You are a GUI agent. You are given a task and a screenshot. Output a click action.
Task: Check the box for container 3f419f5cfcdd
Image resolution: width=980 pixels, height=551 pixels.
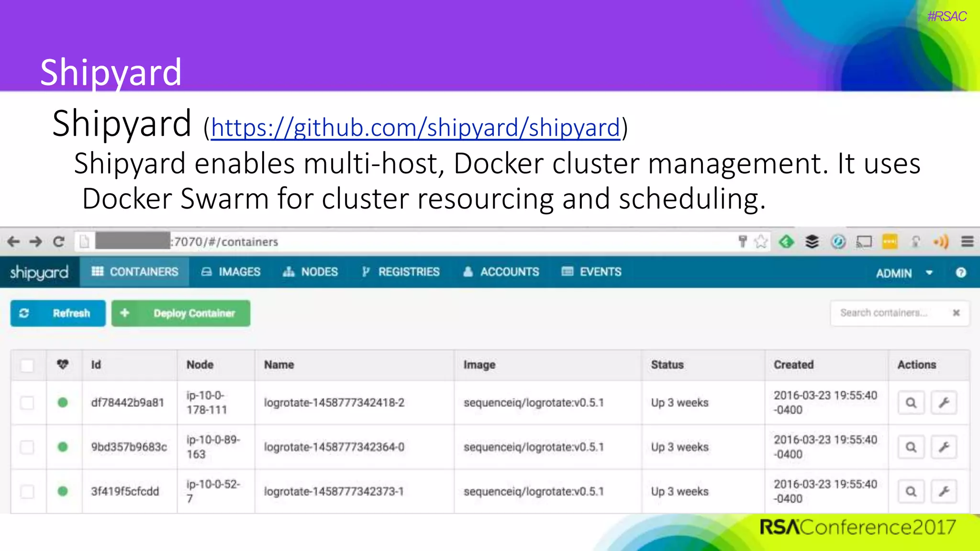point(27,491)
